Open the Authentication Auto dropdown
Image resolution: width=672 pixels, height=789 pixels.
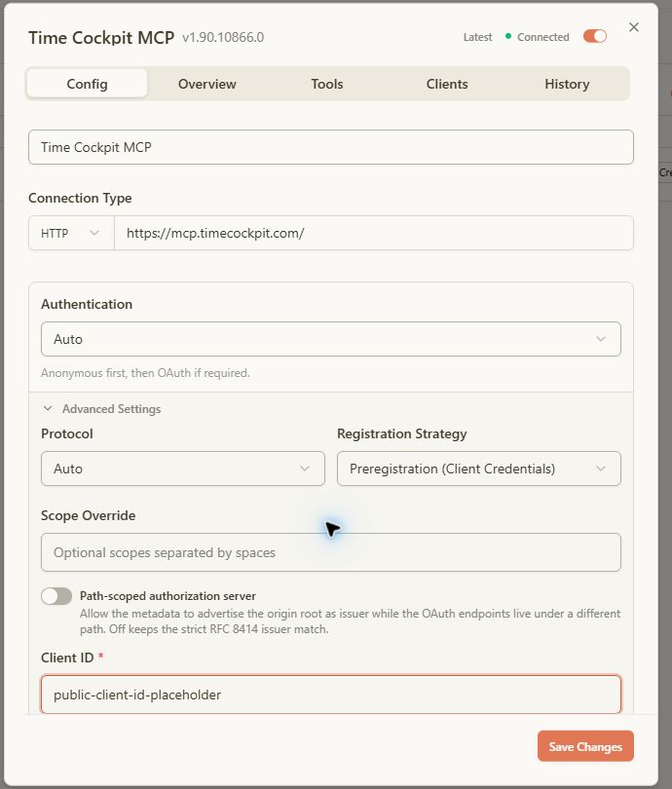coord(331,339)
